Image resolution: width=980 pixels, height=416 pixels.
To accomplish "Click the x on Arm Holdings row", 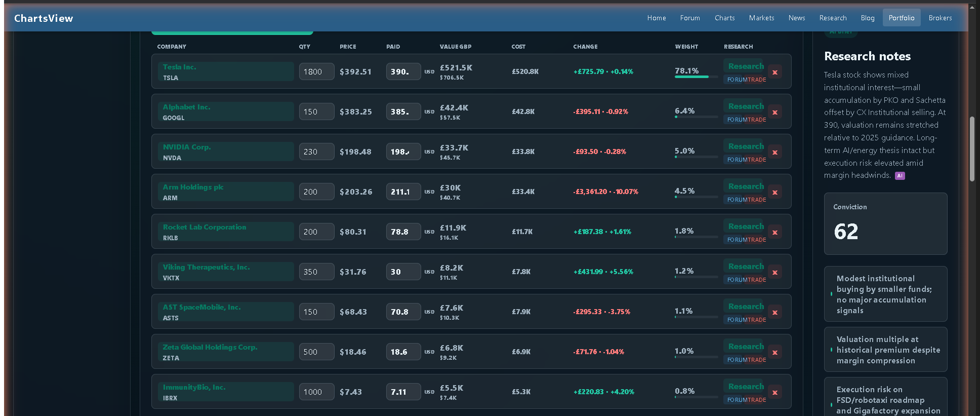I will [x=775, y=192].
